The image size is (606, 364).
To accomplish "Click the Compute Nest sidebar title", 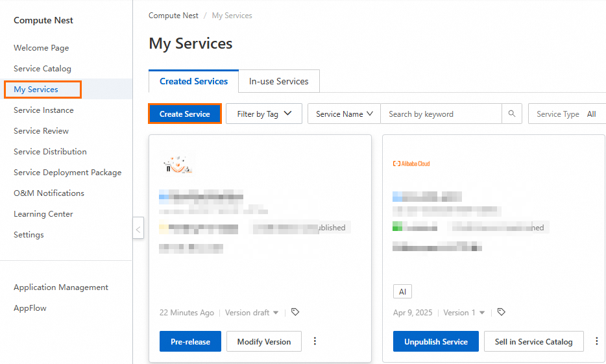I will coord(43,20).
